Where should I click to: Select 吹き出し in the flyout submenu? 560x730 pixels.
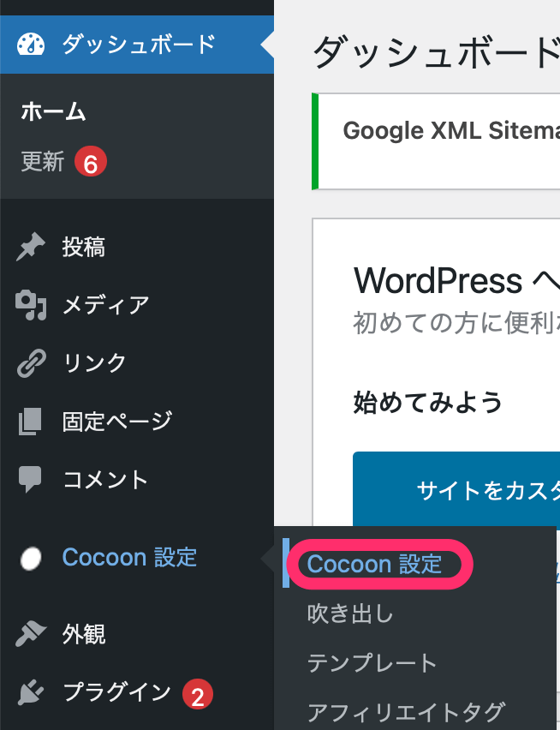(x=349, y=613)
